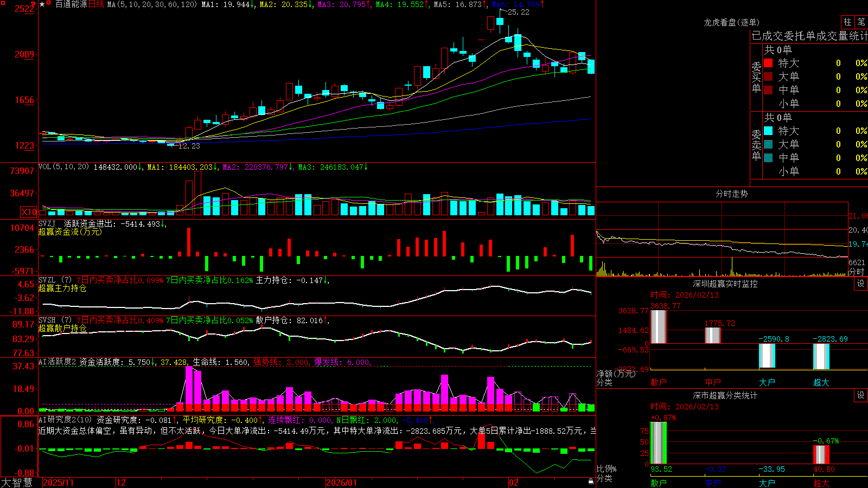868x488 pixels.
Task: Click the 分时走势 panel title
Action: tap(731, 194)
